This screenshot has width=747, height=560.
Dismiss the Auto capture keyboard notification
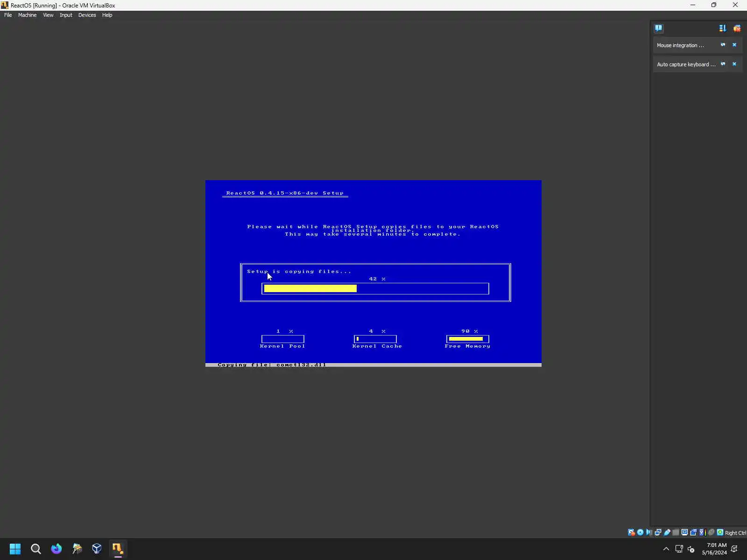pos(734,64)
